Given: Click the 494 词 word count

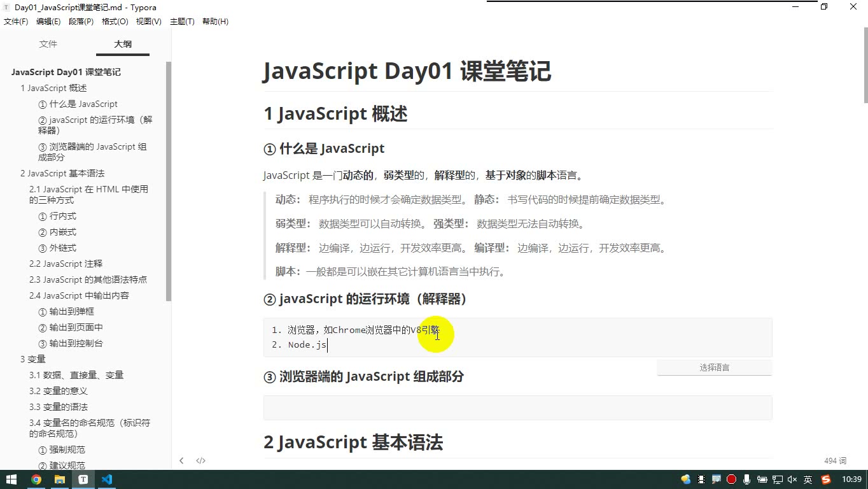Looking at the screenshot, I should [x=835, y=460].
